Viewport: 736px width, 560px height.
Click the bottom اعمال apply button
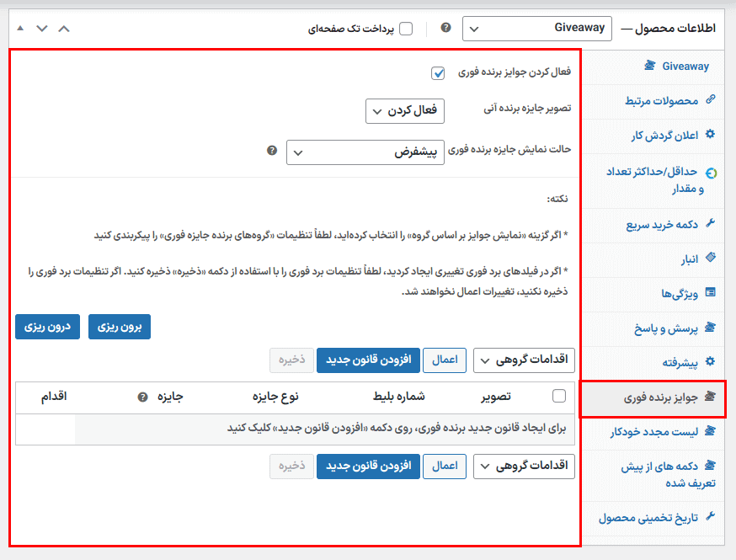[x=443, y=466]
